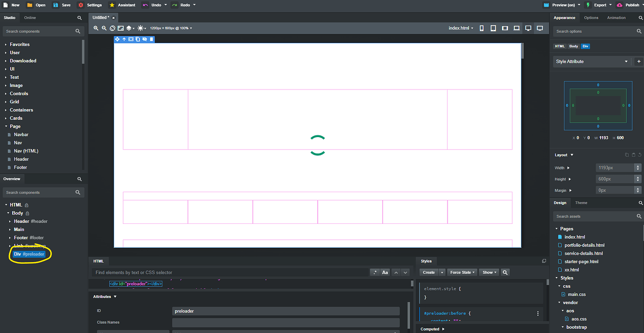Screen dimensions: 644x333
Task: Expand the Computed styles section
Action: 433,329
